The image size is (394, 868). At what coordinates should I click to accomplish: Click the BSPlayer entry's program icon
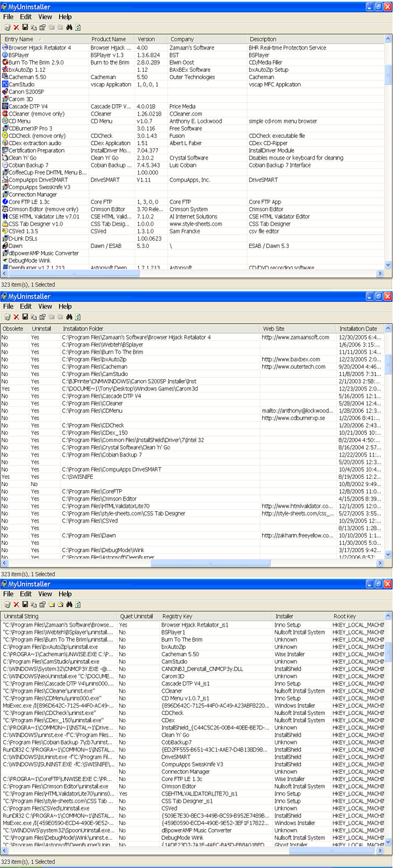5,55
